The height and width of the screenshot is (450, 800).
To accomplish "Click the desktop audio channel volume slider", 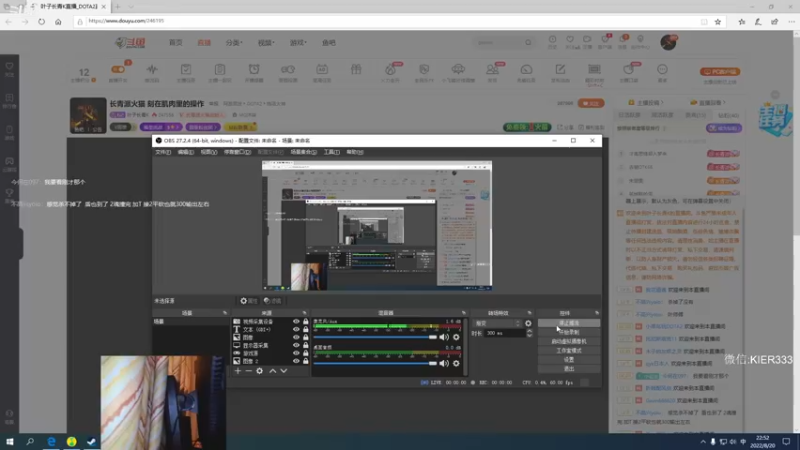I will pyautogui.click(x=376, y=363).
